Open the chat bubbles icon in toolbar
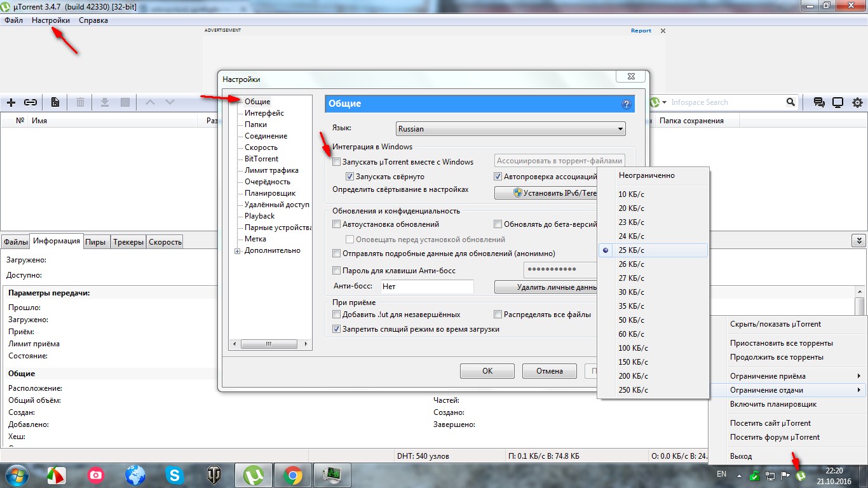868x488 pixels. pyautogui.click(x=819, y=102)
